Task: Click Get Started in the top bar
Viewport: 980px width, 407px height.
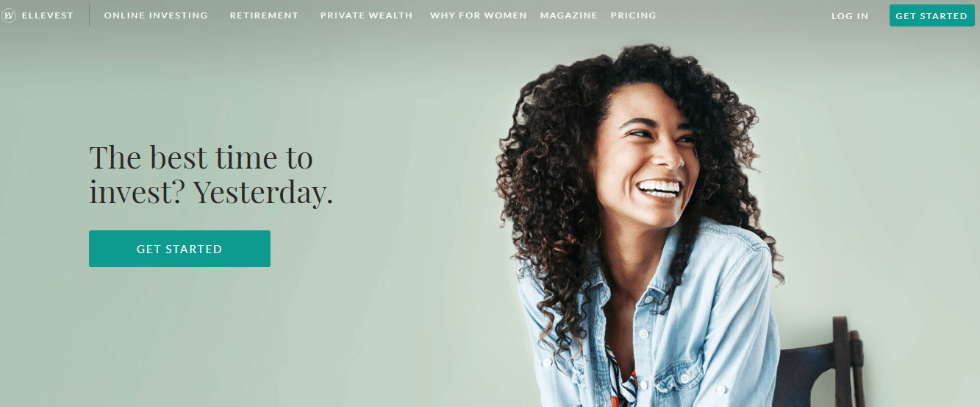Action: click(931, 15)
